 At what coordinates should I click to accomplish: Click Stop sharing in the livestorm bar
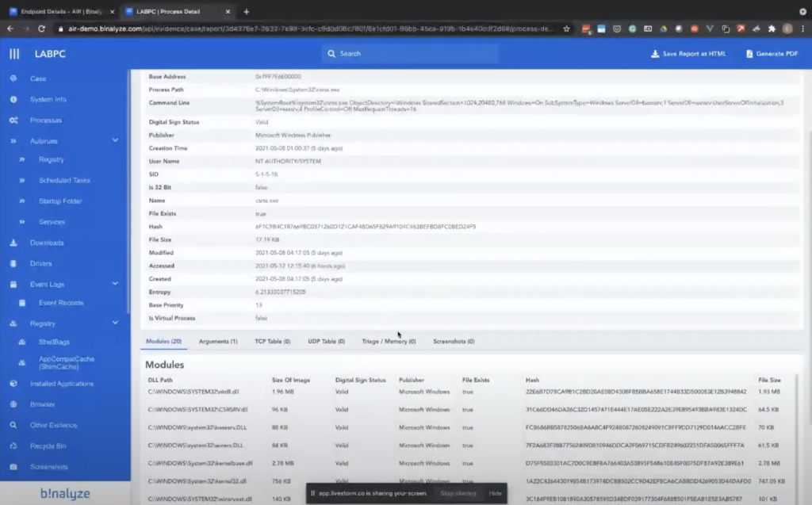click(x=458, y=493)
